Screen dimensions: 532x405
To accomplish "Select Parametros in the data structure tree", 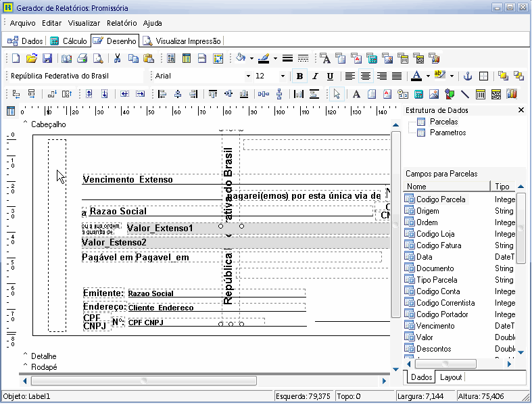I will point(448,133).
